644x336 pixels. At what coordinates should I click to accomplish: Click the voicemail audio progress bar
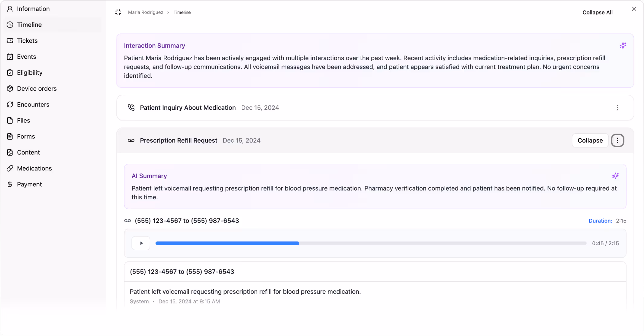371,243
